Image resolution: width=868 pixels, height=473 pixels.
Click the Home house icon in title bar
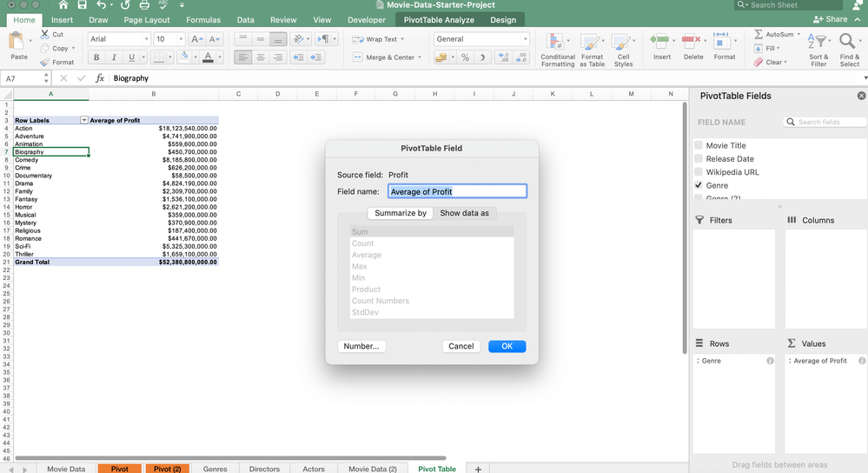coord(63,5)
